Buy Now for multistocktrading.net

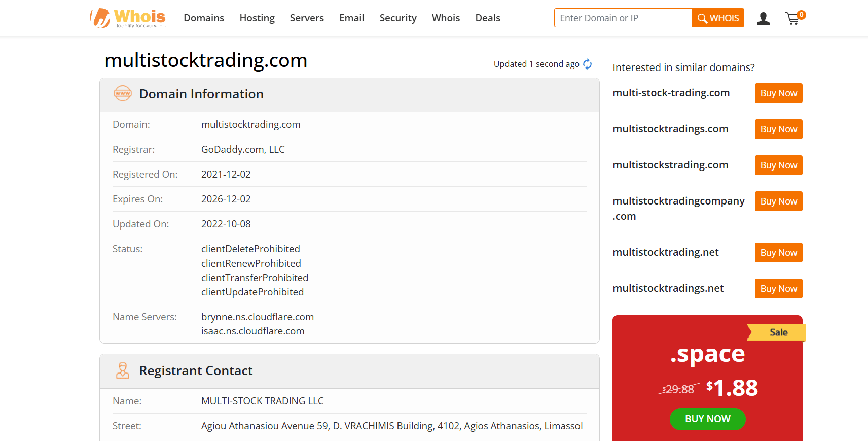click(x=778, y=253)
